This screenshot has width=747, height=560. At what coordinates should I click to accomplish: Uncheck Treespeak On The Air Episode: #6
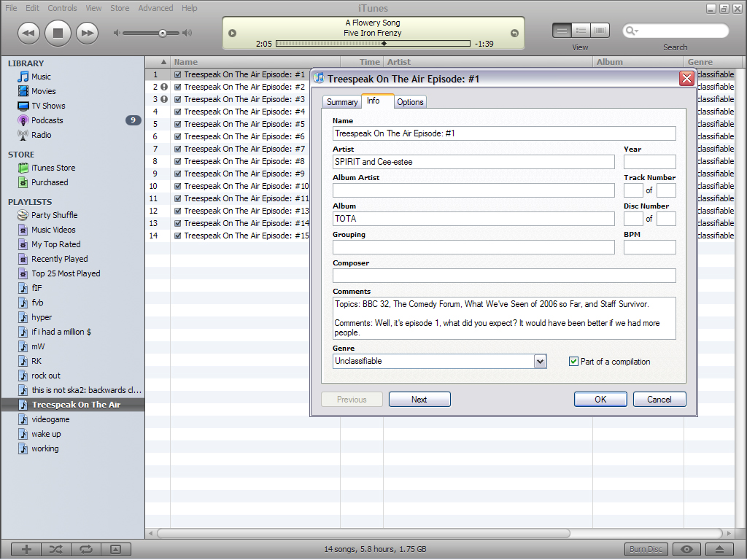(x=178, y=136)
